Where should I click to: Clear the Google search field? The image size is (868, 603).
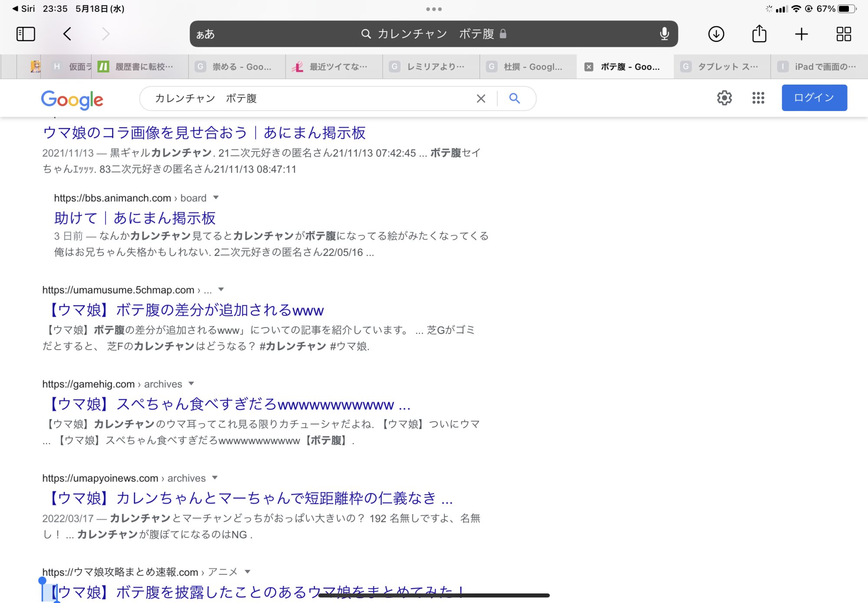pyautogui.click(x=481, y=99)
